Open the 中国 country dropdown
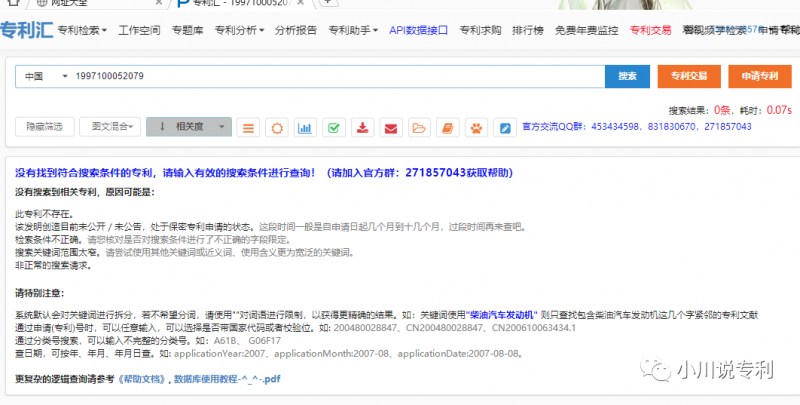 click(46, 77)
